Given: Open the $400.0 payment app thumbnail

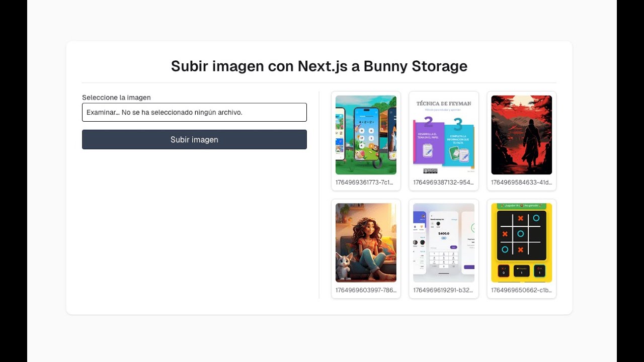Looking at the screenshot, I should coord(444,243).
